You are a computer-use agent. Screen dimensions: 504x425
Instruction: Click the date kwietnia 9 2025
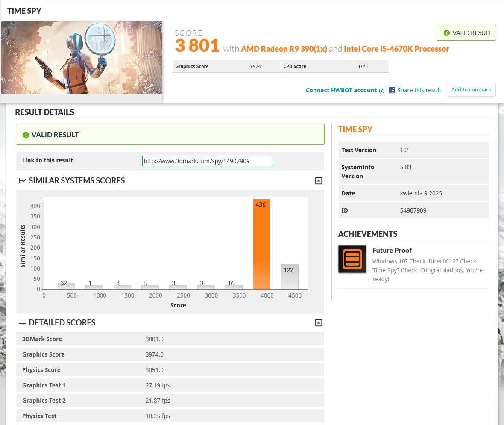coord(421,193)
